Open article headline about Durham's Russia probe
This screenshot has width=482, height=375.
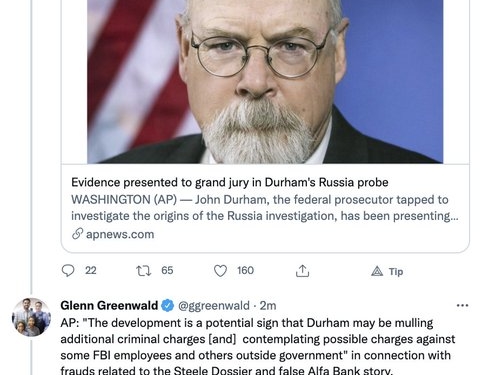tap(230, 182)
